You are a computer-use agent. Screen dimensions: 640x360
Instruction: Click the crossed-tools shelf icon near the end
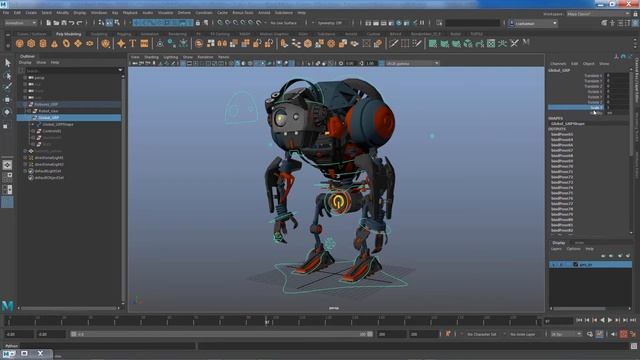(514, 43)
